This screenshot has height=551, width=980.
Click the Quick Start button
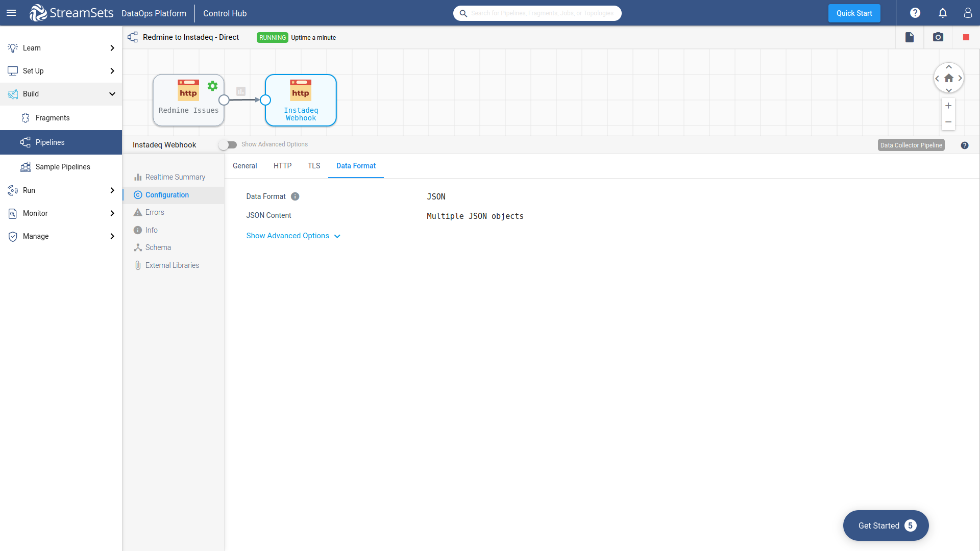click(853, 13)
